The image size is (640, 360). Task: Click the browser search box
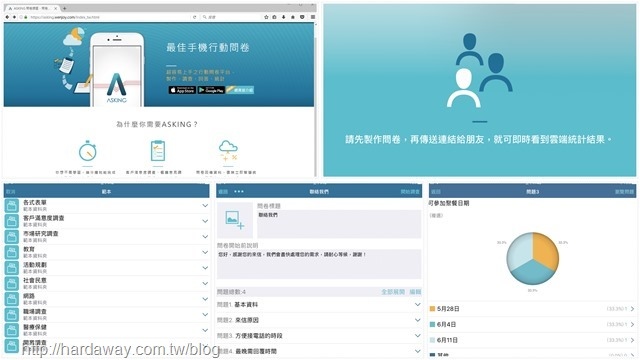point(231,17)
